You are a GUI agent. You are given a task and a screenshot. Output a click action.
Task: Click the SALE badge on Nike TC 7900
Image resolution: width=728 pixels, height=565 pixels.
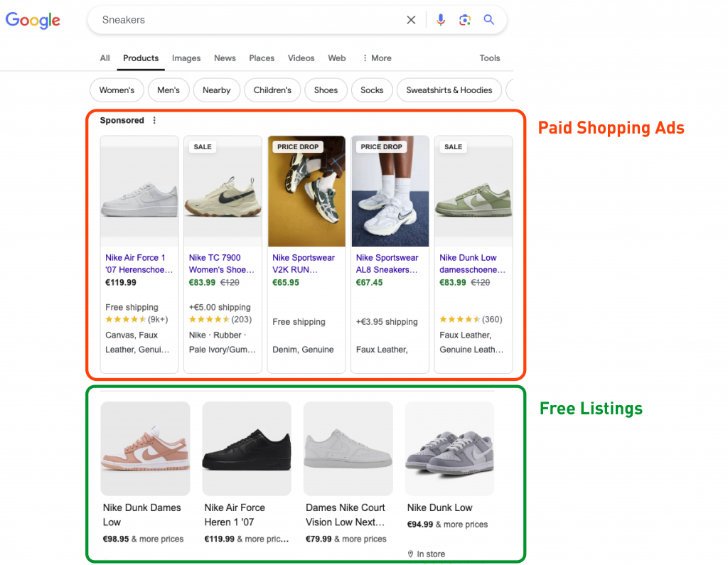pyautogui.click(x=203, y=146)
